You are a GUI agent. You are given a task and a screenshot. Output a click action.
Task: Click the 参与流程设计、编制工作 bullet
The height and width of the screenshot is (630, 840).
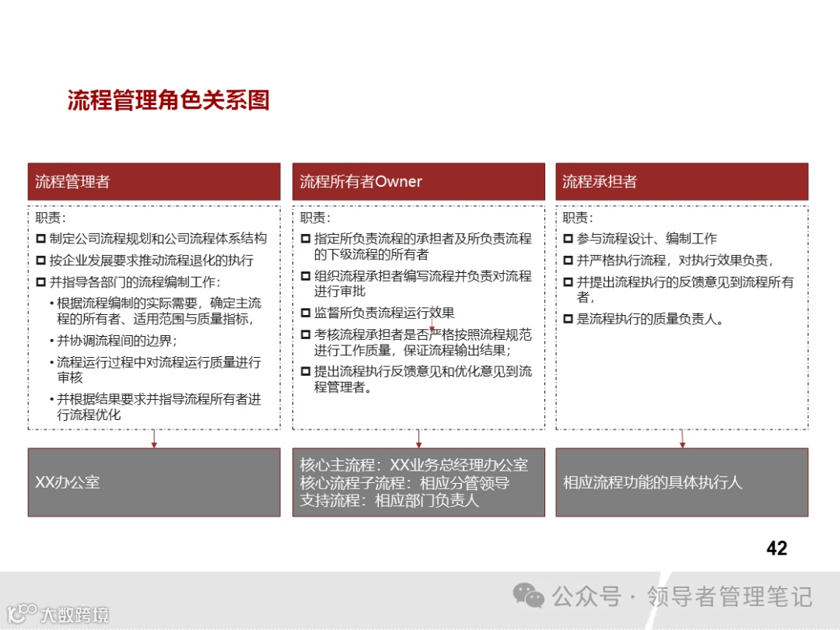[x=640, y=239]
